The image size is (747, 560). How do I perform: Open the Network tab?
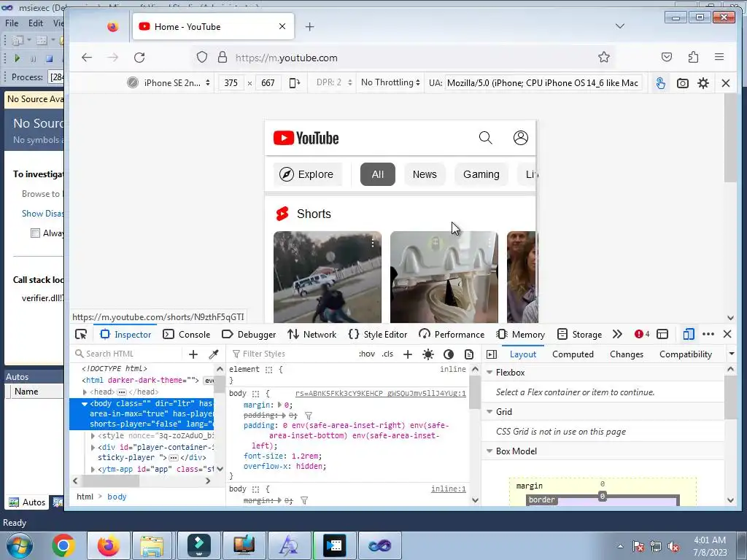[311, 334]
